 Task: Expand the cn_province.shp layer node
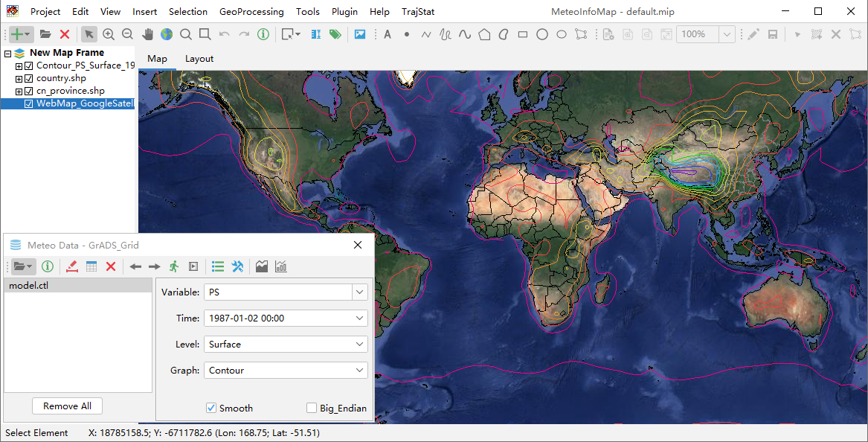(x=19, y=91)
